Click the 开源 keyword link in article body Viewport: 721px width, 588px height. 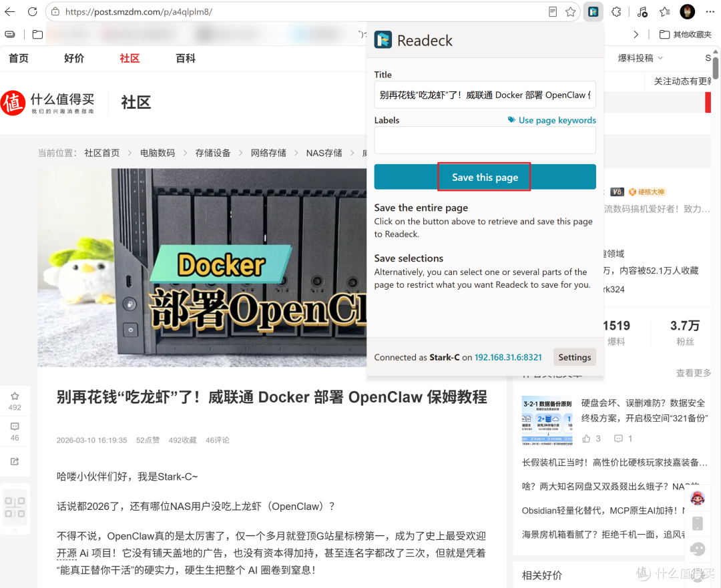coord(67,553)
